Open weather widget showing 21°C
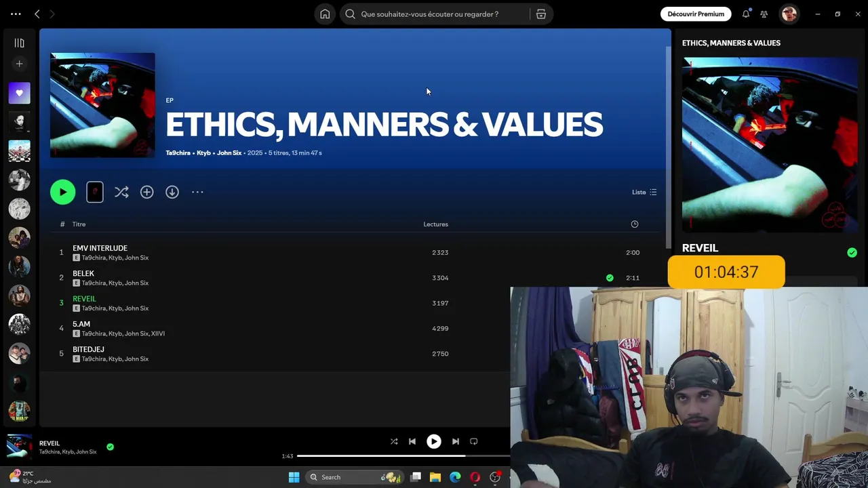Screen dimensions: 868x488 click(x=30, y=476)
